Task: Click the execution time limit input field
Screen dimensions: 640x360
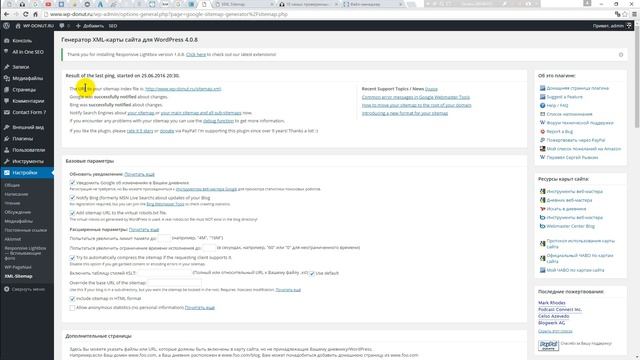Action: 209,248
